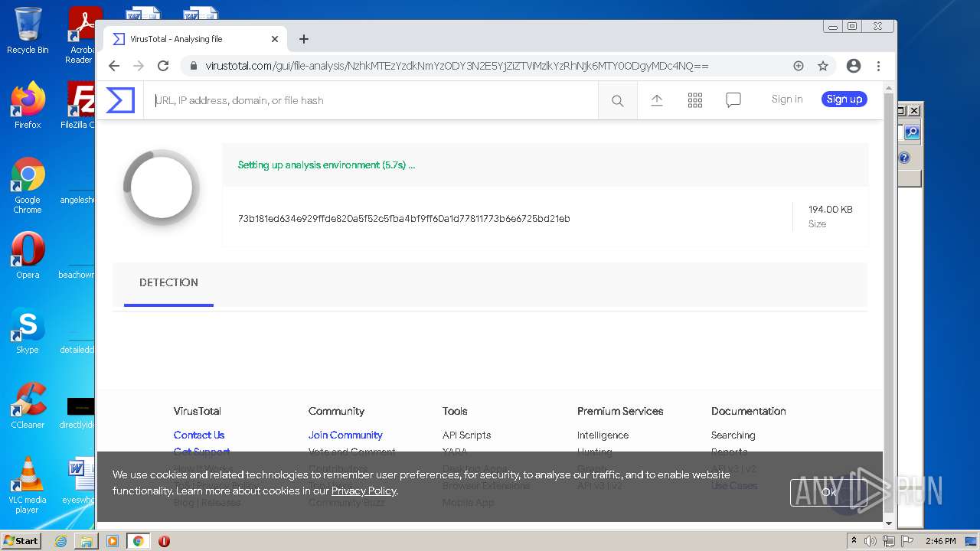Viewport: 980px width, 551px height.
Task: Click Internet Explorer taskbar icon
Action: pyautogui.click(x=60, y=541)
